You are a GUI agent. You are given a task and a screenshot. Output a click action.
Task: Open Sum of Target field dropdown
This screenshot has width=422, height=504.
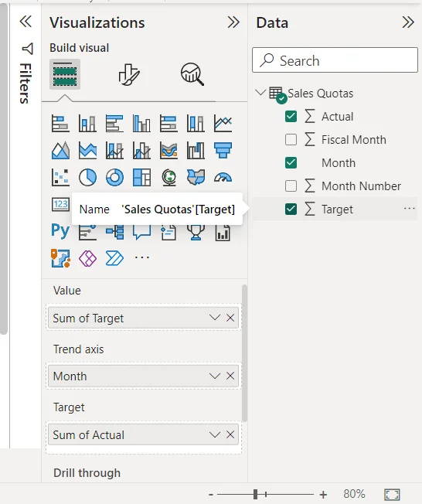(214, 318)
